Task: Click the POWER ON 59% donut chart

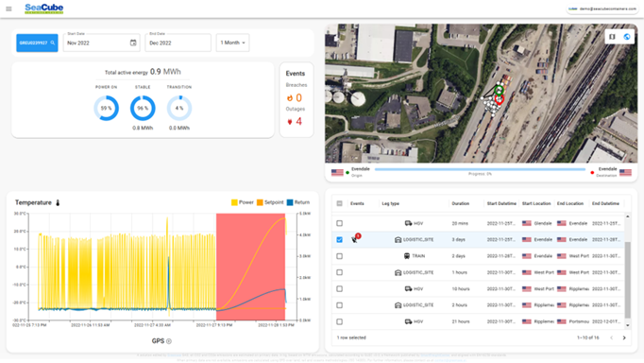Action: click(x=107, y=108)
